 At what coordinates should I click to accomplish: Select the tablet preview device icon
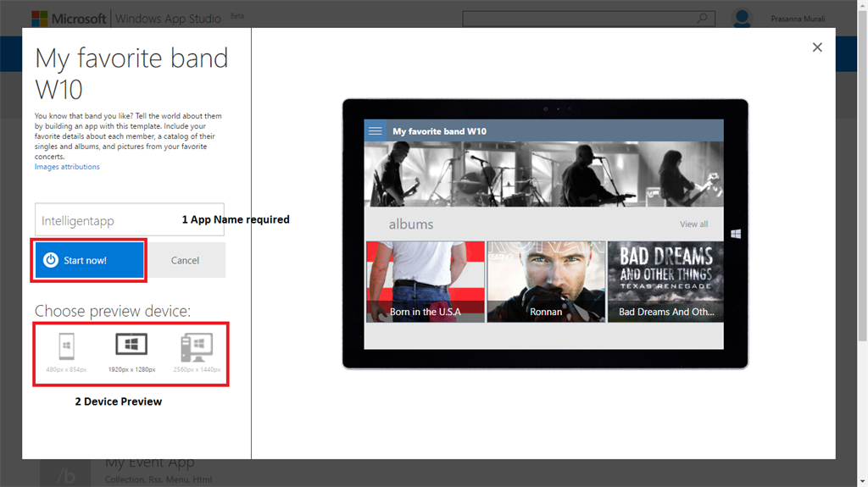[131, 344]
